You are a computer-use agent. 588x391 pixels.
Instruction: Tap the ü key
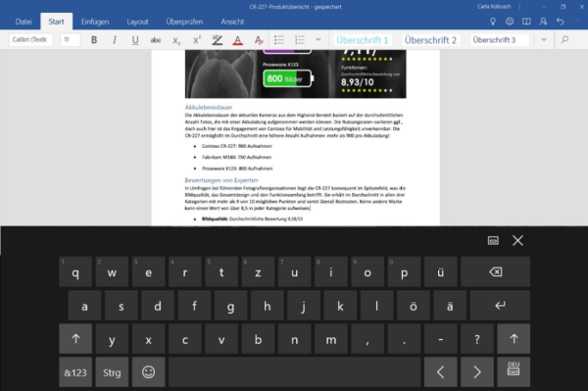(x=441, y=271)
